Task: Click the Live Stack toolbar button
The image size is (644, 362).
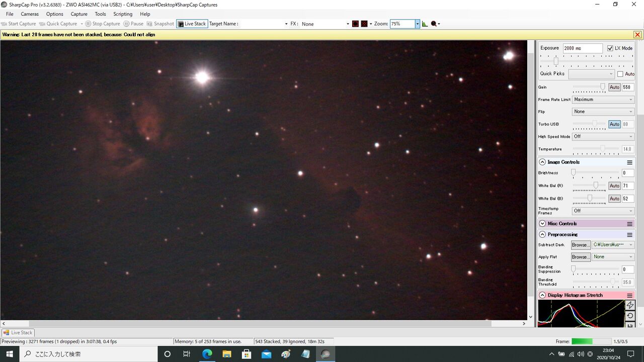Action: click(192, 24)
